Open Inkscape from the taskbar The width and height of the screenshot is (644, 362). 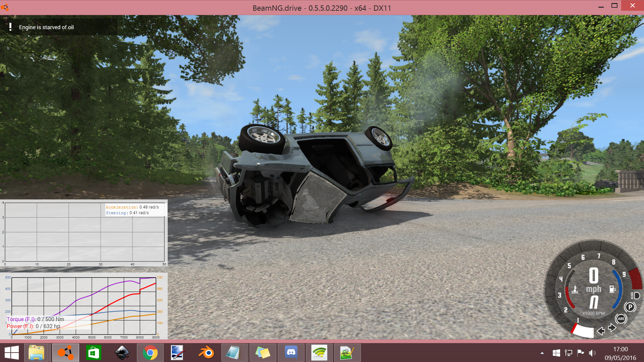pos(122,353)
